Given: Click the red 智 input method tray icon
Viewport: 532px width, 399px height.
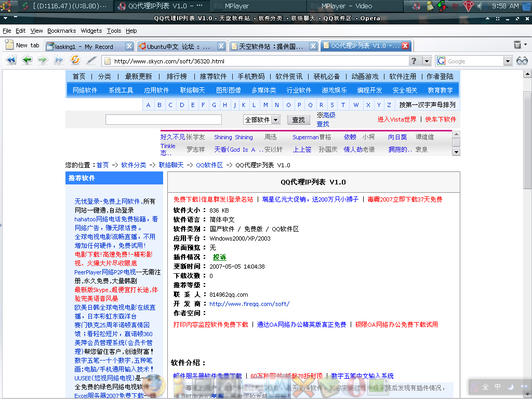Looking at the screenshot, I should pyautogui.click(x=455, y=6).
